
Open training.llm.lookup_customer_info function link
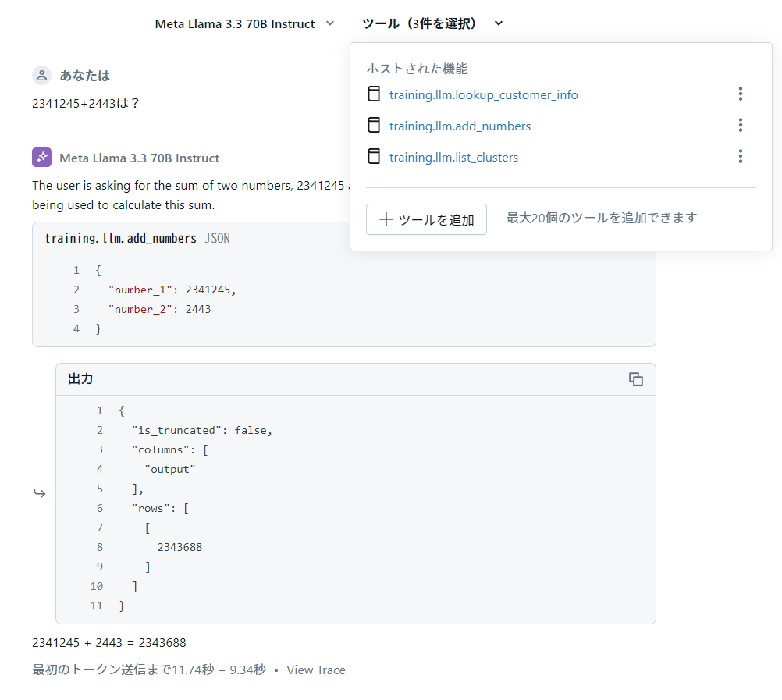click(483, 94)
